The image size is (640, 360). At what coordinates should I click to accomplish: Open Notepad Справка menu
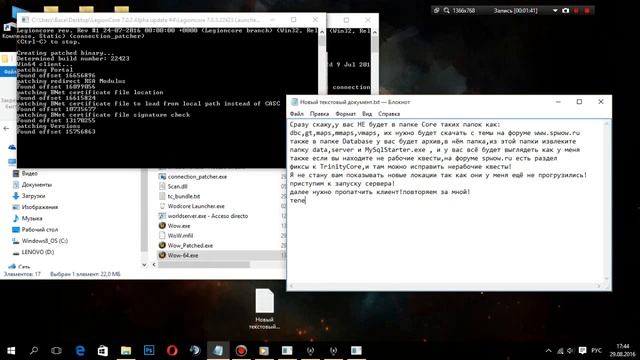pyautogui.click(x=389, y=114)
